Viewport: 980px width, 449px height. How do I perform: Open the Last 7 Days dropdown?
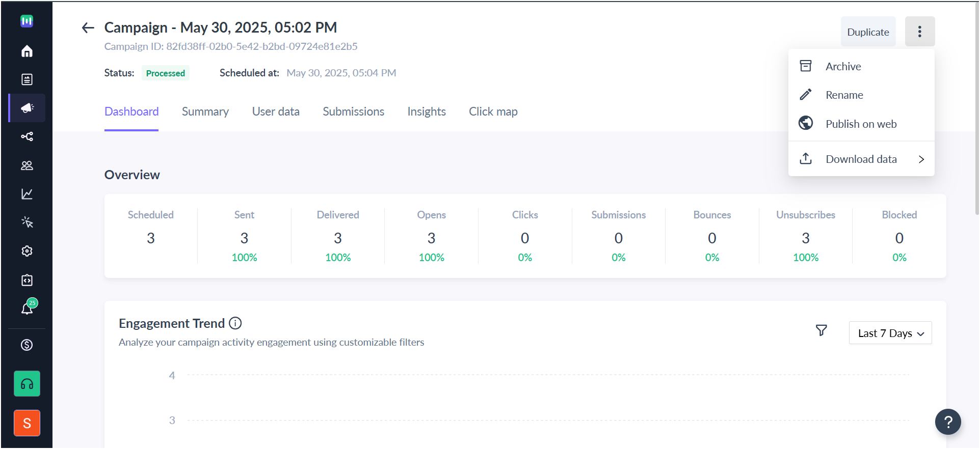click(890, 333)
